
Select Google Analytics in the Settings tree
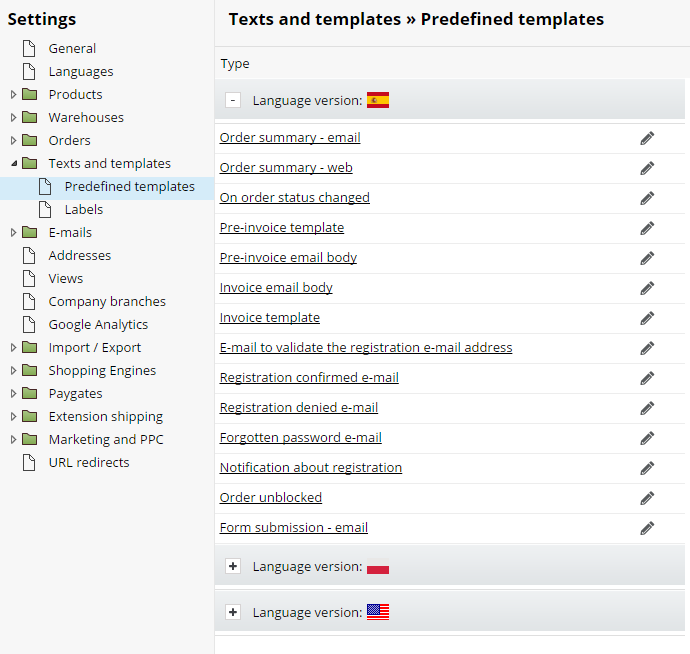point(98,324)
